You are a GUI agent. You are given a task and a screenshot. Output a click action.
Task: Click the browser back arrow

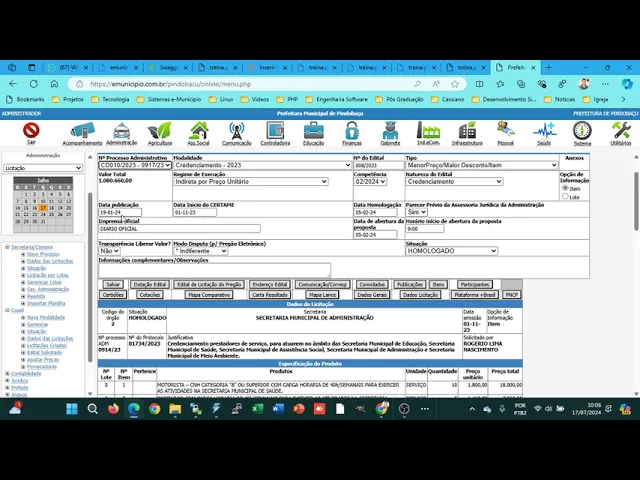coord(13,84)
